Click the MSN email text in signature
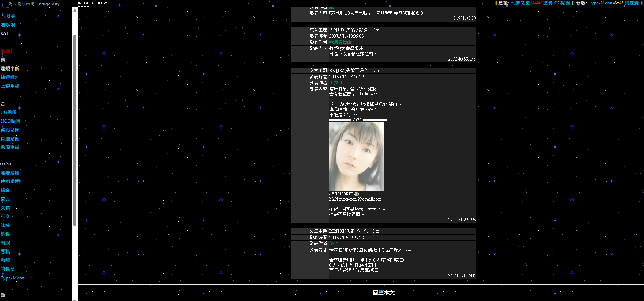 [x=355, y=199]
